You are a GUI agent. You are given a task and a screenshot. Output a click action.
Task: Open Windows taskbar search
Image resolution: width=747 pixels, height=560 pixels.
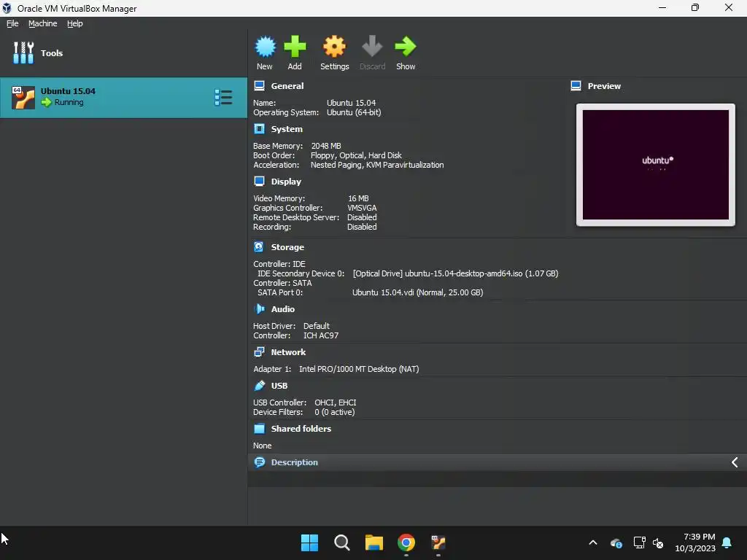(x=341, y=542)
